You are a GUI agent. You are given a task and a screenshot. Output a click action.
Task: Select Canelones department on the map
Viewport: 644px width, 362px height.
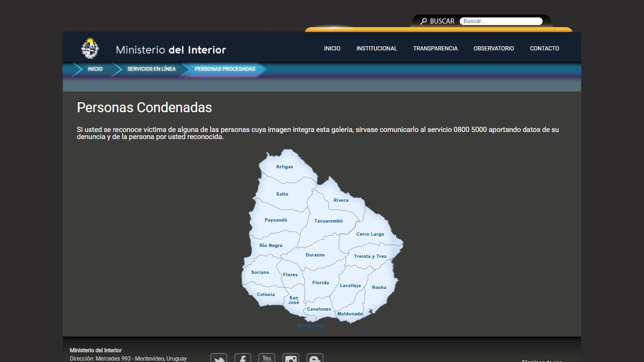pos(319,309)
